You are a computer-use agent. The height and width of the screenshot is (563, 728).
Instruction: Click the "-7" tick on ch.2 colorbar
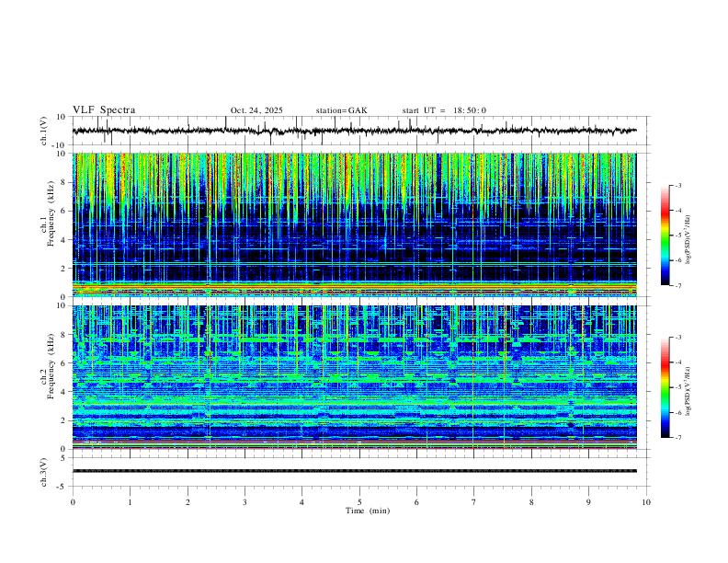pos(678,437)
